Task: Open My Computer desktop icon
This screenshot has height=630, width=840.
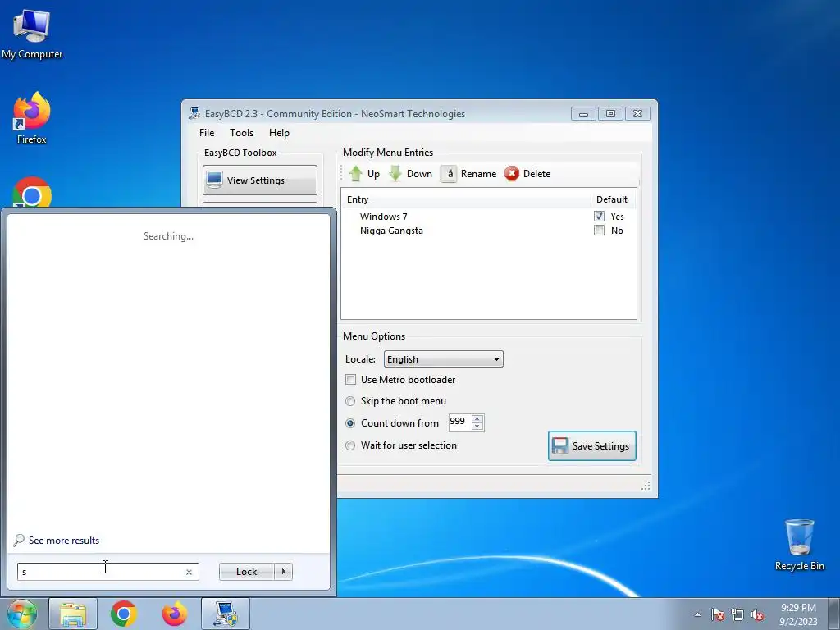Action: tap(32, 34)
